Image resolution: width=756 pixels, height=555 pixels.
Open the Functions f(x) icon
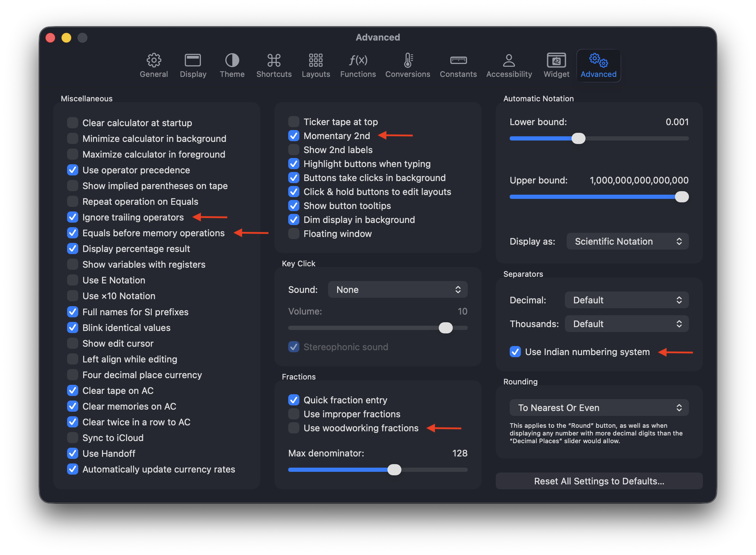[358, 60]
